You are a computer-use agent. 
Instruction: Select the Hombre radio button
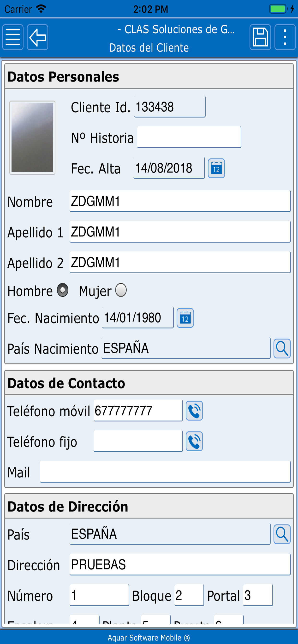[x=63, y=290]
